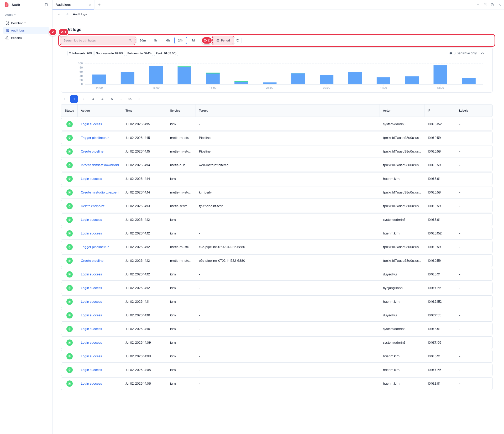Select the 30m time range
The image size is (504, 434).
pos(143,40)
